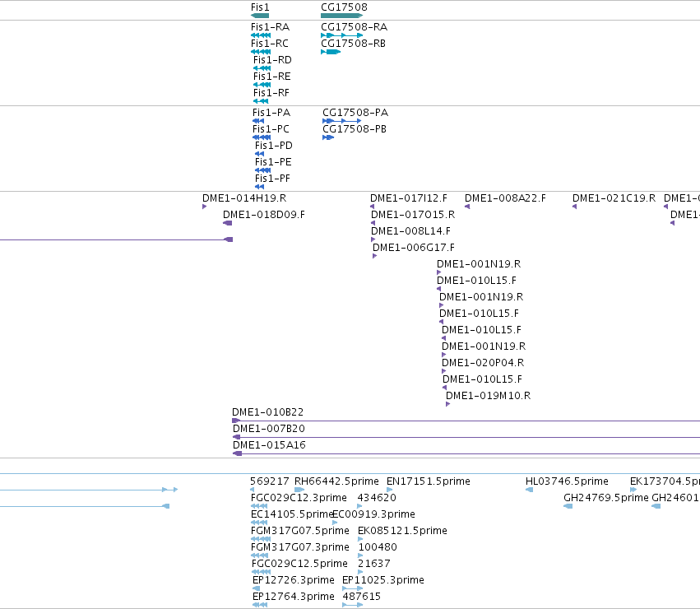
Task: Click the DME1-021C19.R label text
Action: (x=614, y=198)
